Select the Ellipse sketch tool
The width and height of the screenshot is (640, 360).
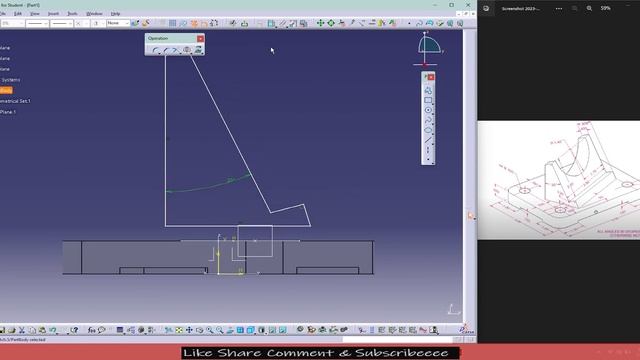pos(428,130)
